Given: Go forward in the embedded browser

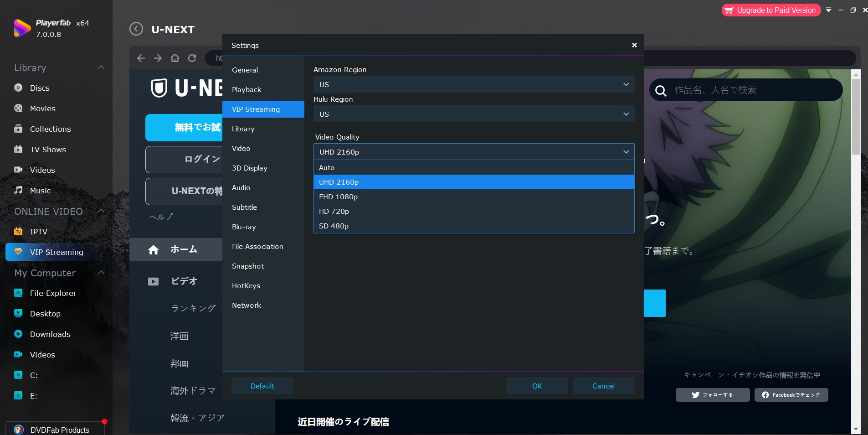Looking at the screenshot, I should (158, 58).
